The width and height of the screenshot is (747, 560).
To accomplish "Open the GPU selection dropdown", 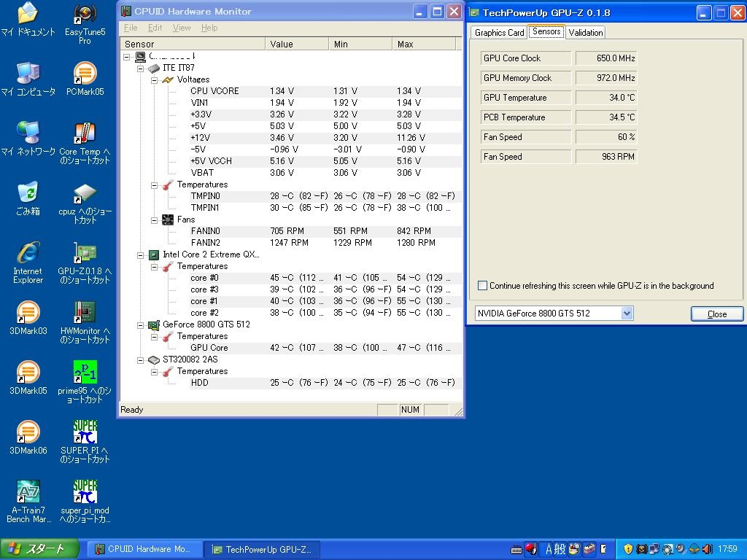I will [626, 314].
